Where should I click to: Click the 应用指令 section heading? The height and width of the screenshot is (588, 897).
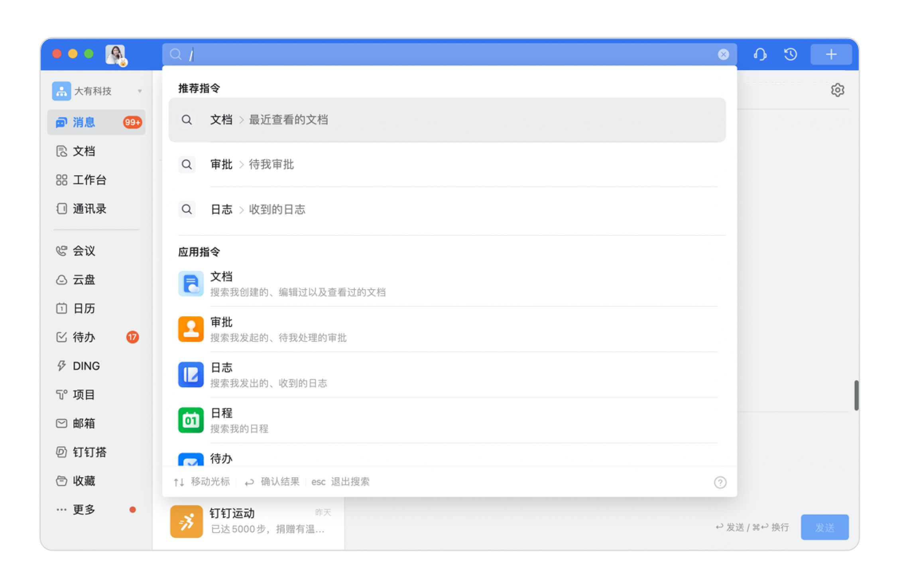coord(199,252)
